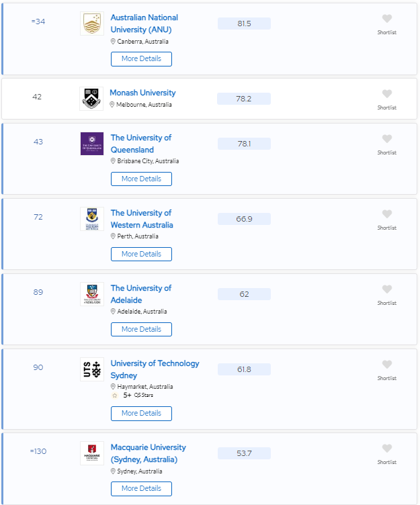The image size is (420, 505).
Task: Click purple University of Queensland logo
Action: [x=92, y=144]
